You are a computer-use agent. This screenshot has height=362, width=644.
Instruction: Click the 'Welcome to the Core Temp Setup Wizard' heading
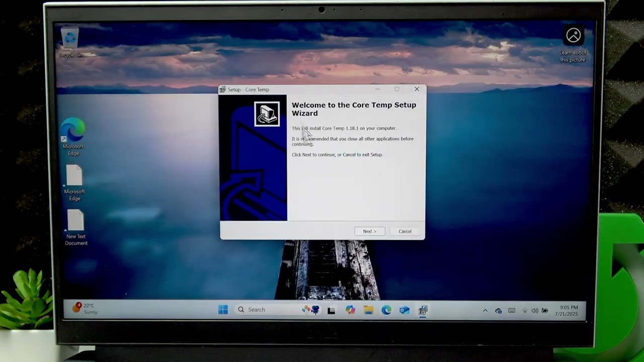354,109
